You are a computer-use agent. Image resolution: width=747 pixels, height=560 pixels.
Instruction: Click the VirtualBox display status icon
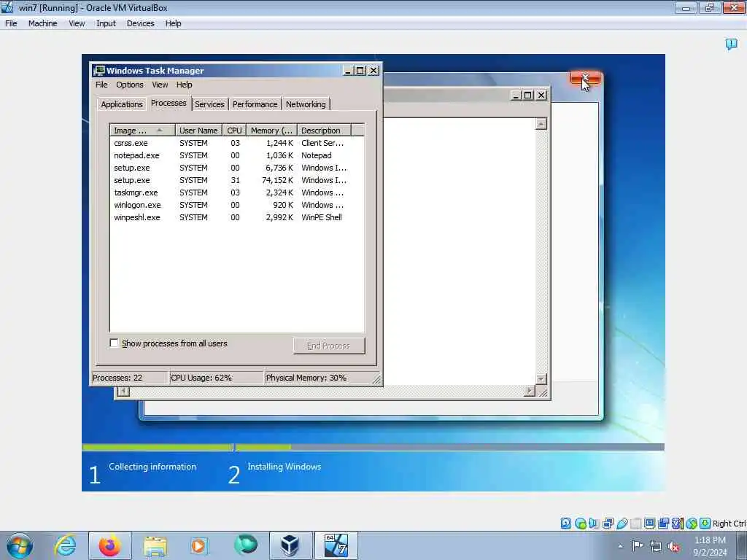pos(649,524)
